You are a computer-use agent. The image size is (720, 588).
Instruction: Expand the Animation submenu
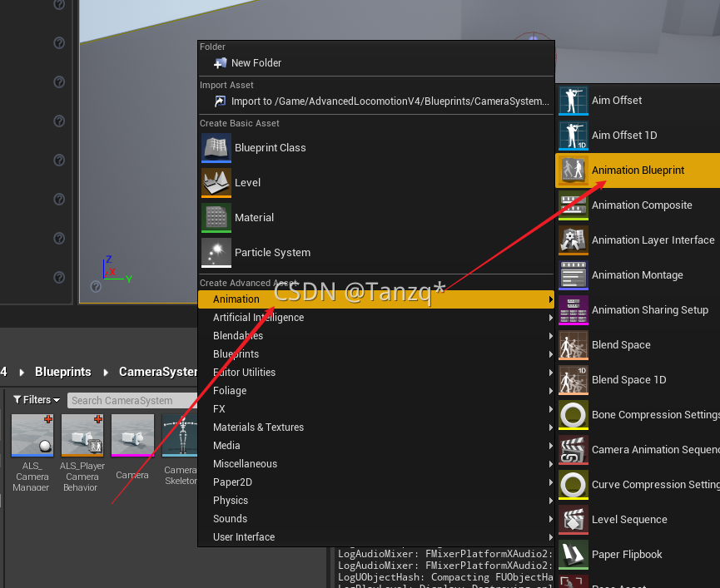pyautogui.click(x=376, y=299)
